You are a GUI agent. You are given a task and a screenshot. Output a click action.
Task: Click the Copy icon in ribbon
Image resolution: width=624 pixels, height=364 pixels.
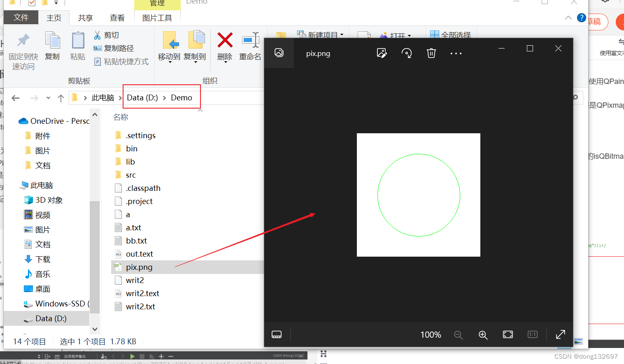click(52, 40)
